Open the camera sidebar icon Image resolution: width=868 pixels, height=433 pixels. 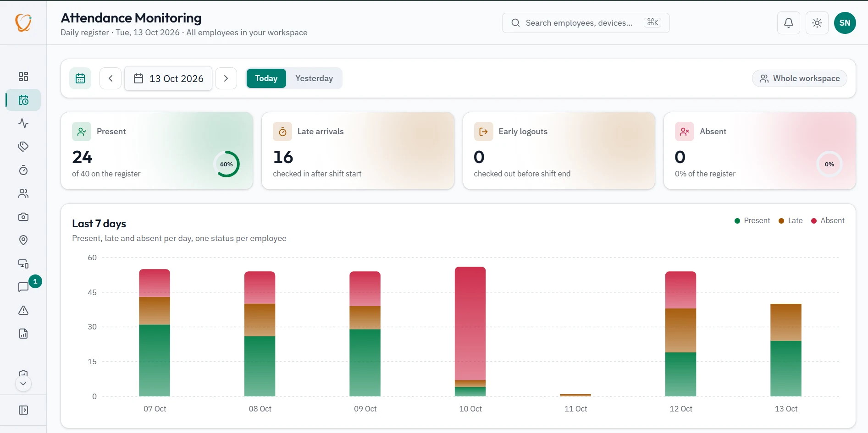coord(23,217)
